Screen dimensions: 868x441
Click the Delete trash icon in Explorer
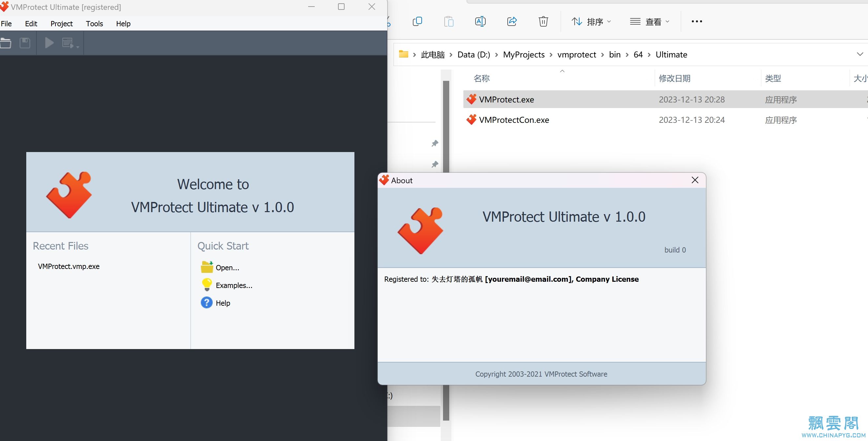543,22
